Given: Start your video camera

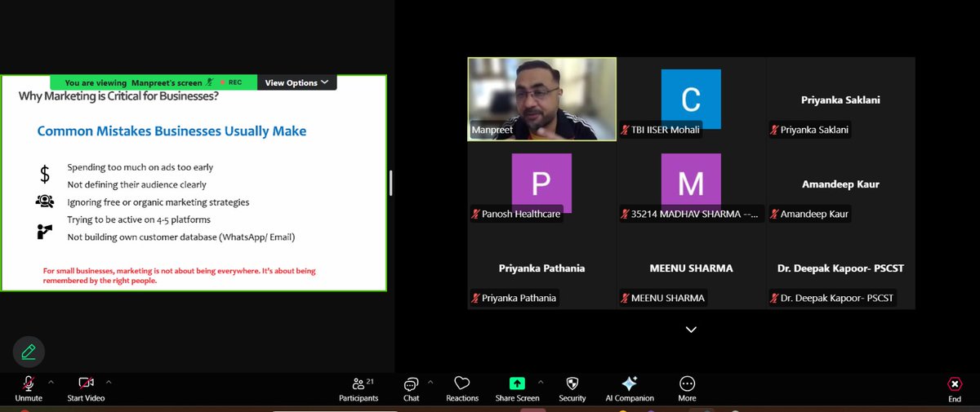Looking at the screenshot, I should [x=86, y=388].
